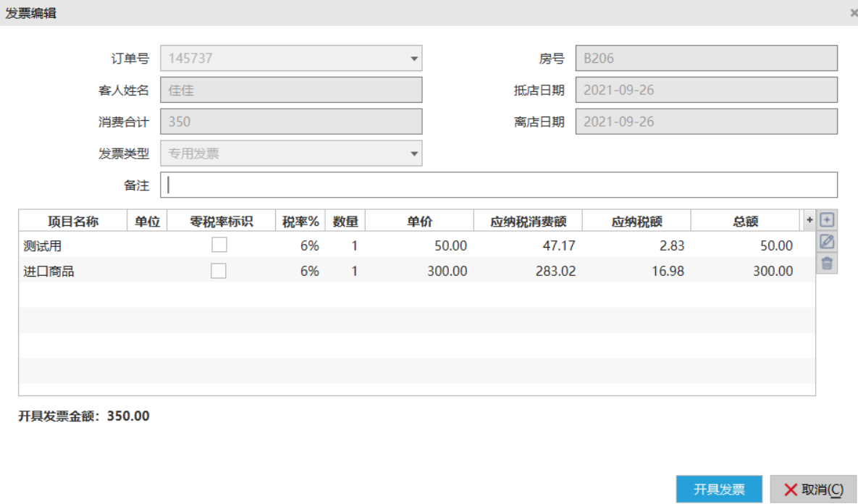Click the 单价 column header

(419, 222)
